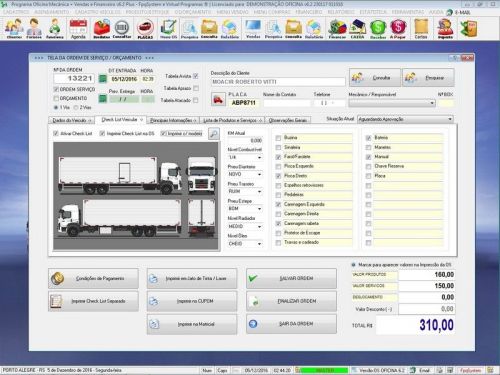The height and width of the screenshot is (375, 500).
Task: Click the magnifier icon above truck image
Action: (214, 134)
